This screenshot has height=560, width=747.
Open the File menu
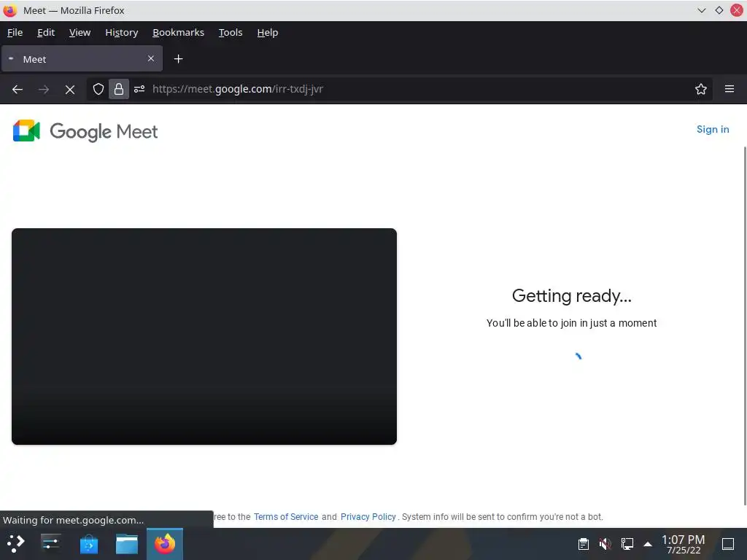[15, 32]
